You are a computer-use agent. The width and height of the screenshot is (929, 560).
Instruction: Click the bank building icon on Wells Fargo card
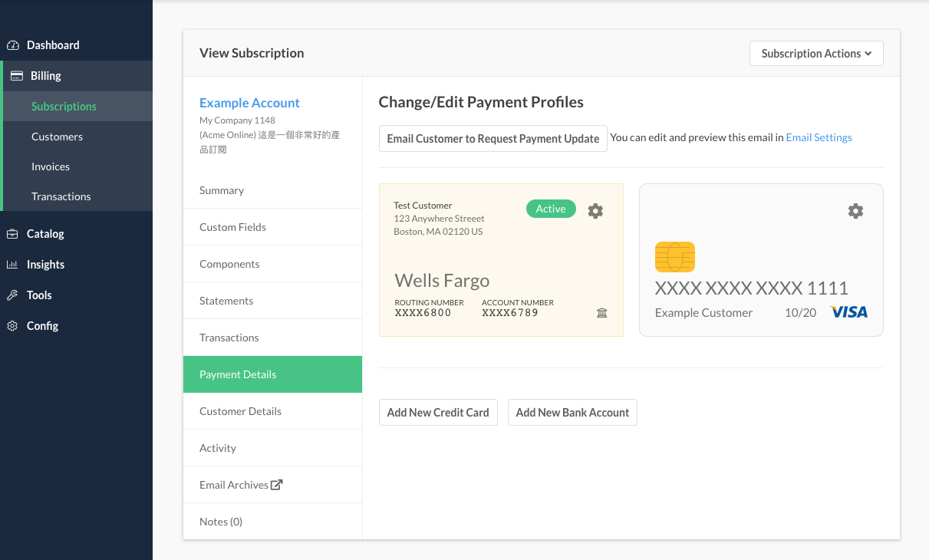pos(602,312)
